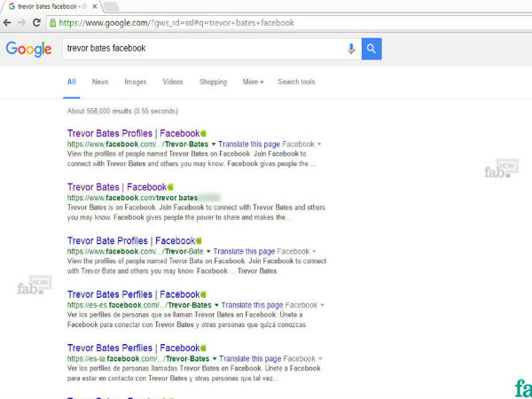Open the Shopping results tab

[213, 82]
